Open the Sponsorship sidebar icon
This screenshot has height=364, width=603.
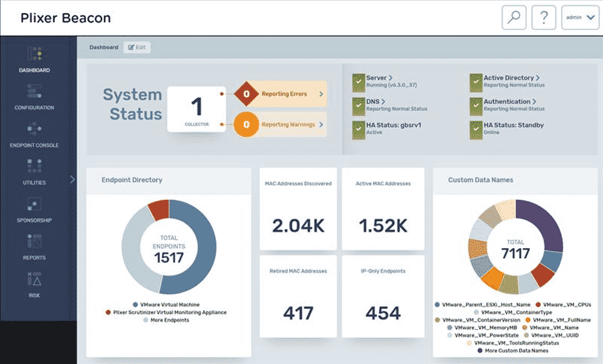pyautogui.click(x=34, y=204)
